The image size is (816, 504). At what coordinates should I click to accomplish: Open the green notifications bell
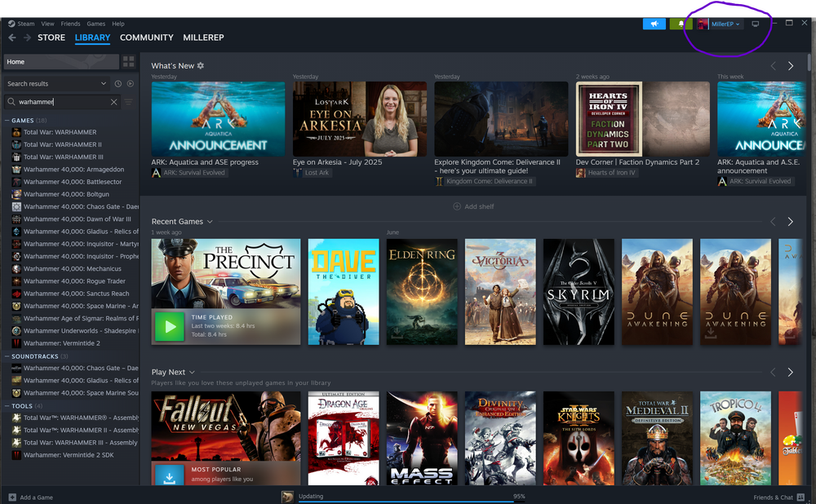681,24
